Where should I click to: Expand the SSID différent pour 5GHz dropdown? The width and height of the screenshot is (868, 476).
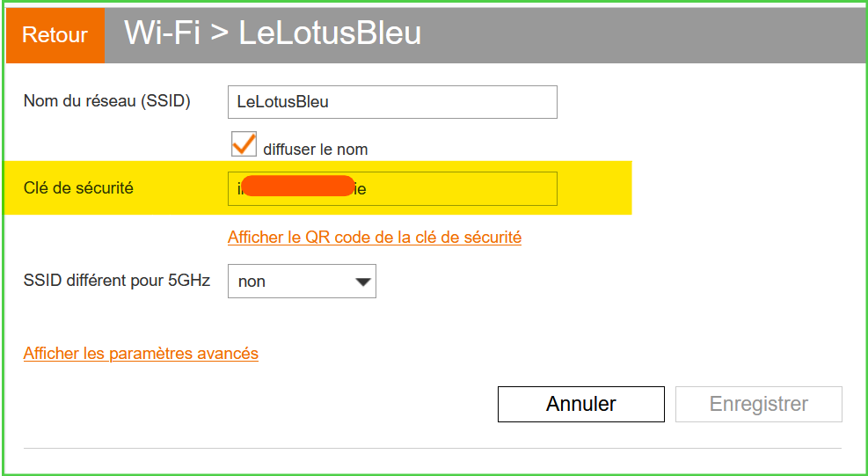coord(301,282)
